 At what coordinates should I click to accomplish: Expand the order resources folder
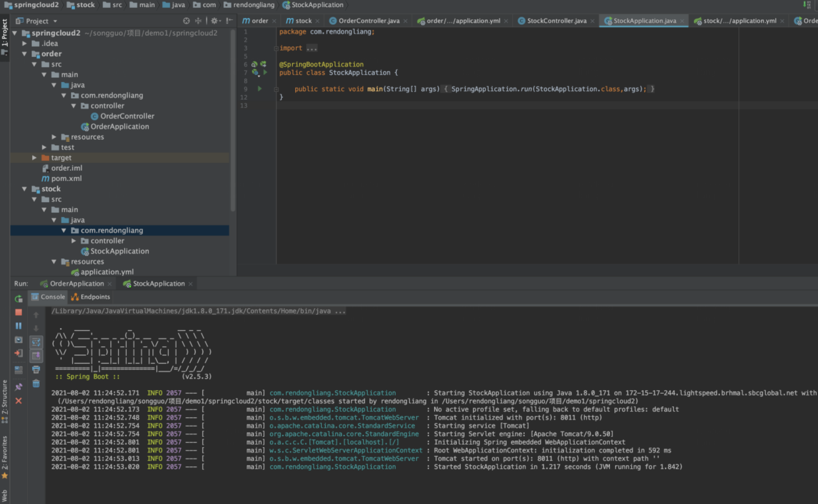tap(54, 137)
